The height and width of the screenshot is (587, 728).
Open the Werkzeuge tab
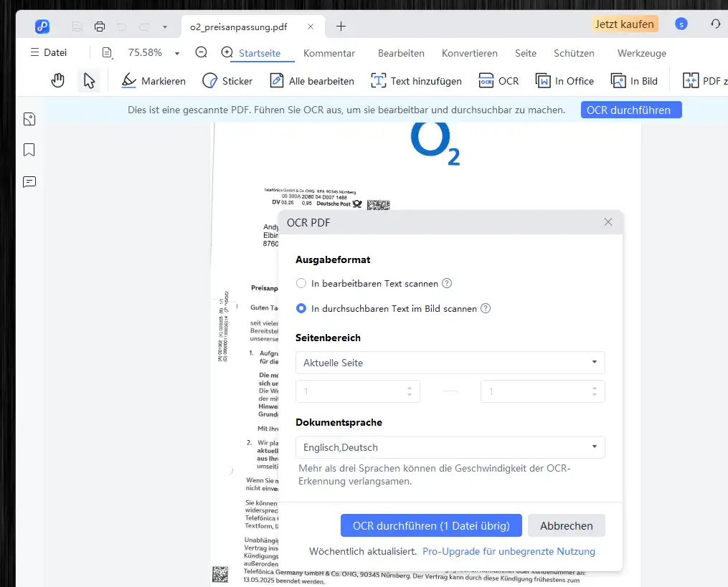click(642, 53)
